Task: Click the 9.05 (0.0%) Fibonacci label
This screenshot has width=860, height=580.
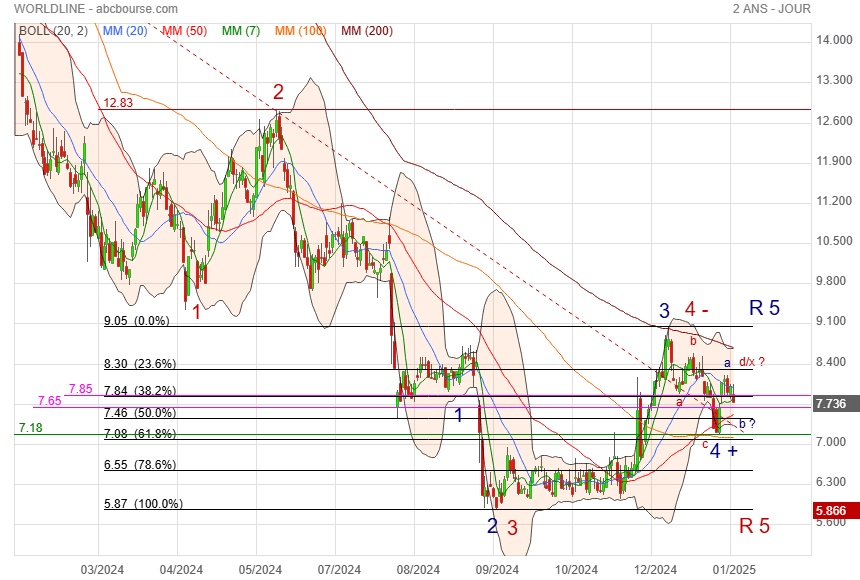Action: 137,320
